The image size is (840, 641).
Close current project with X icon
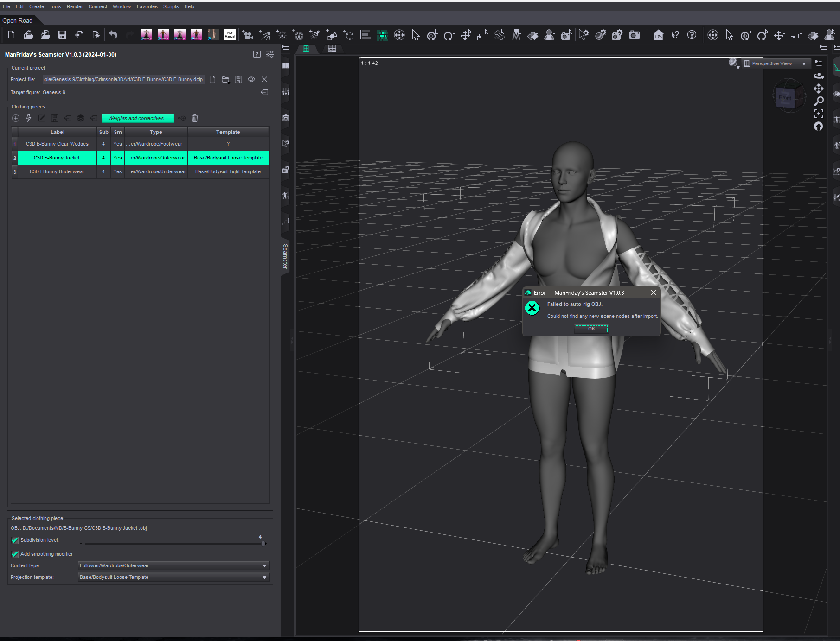pos(264,79)
